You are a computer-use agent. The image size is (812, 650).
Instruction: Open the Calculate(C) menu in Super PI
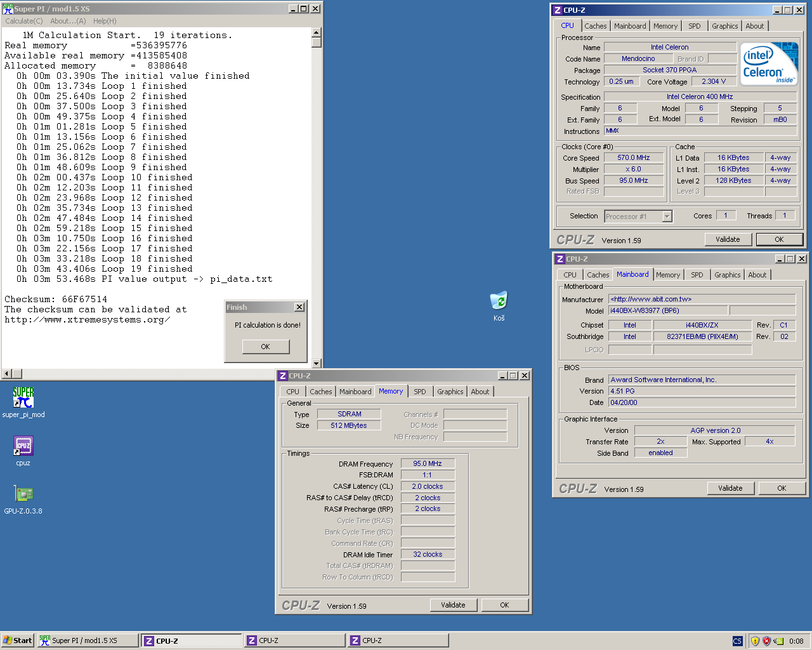[24, 21]
